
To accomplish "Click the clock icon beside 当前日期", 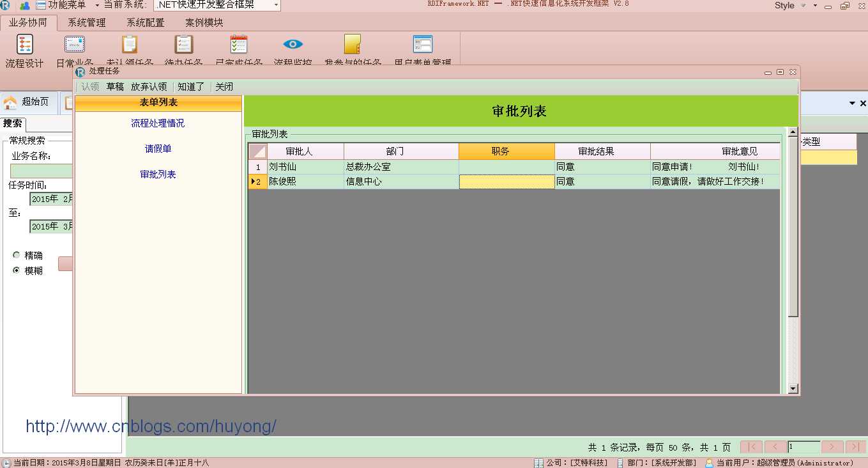I will (6, 463).
